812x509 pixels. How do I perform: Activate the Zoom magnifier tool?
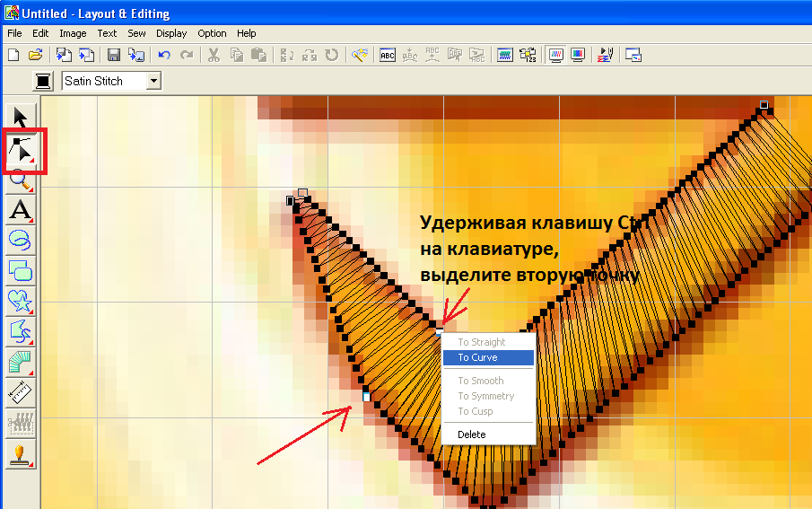click(x=20, y=180)
